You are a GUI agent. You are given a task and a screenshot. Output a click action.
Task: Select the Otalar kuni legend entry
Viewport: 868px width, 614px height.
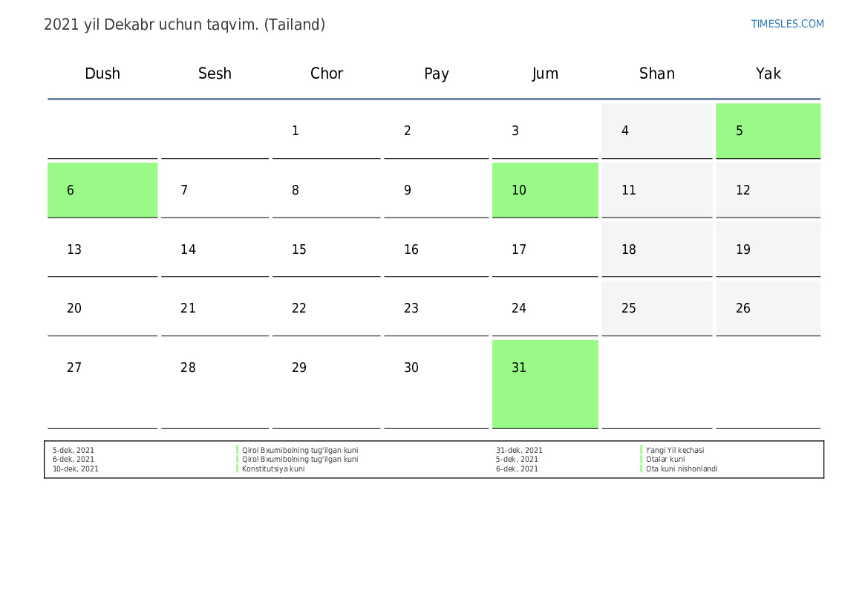click(665, 460)
